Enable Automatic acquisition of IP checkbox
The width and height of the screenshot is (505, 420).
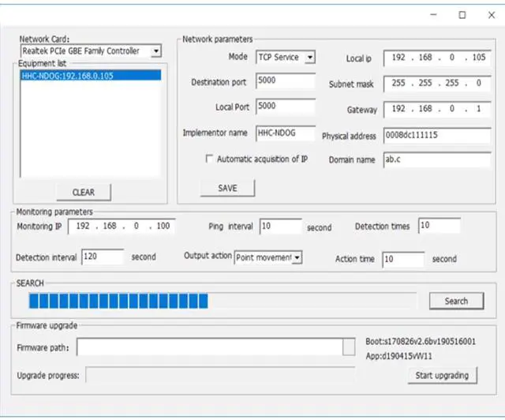pos(209,159)
